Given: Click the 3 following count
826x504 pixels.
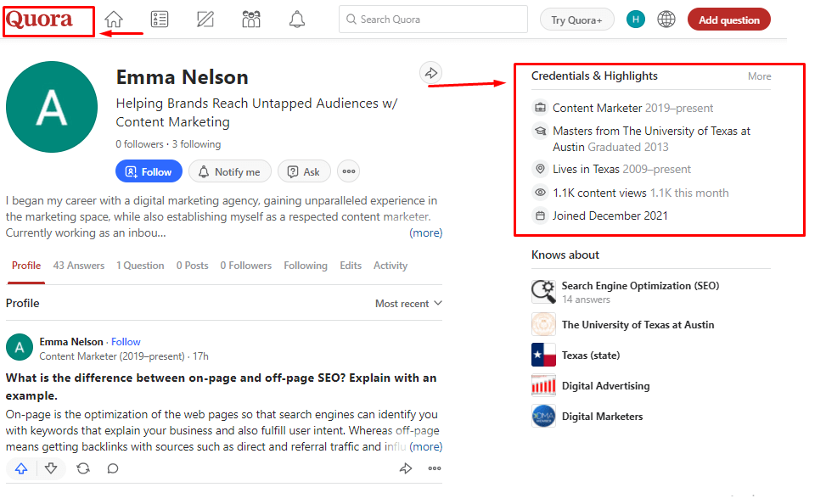Looking at the screenshot, I should pyautogui.click(x=196, y=144).
